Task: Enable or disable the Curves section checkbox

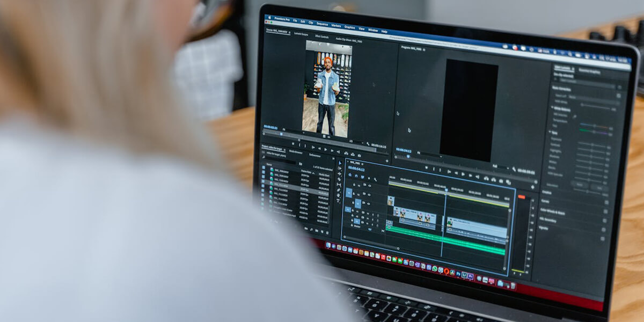Action: pos(606,202)
